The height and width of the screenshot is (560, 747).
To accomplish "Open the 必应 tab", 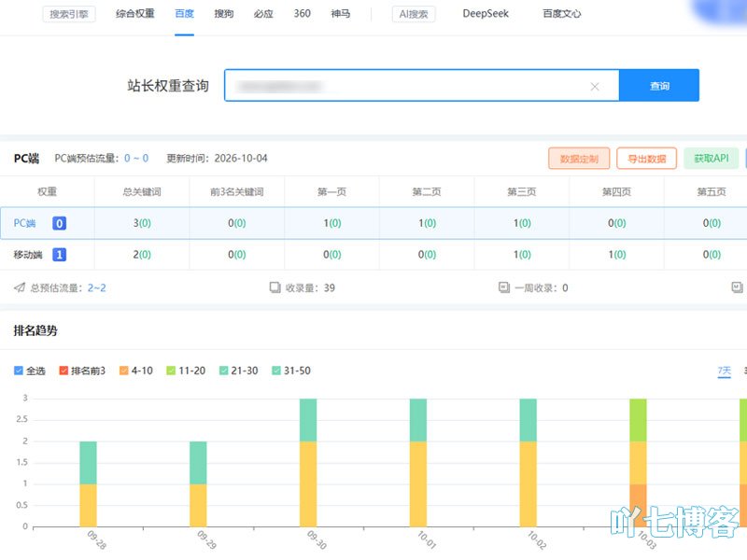I will (263, 14).
